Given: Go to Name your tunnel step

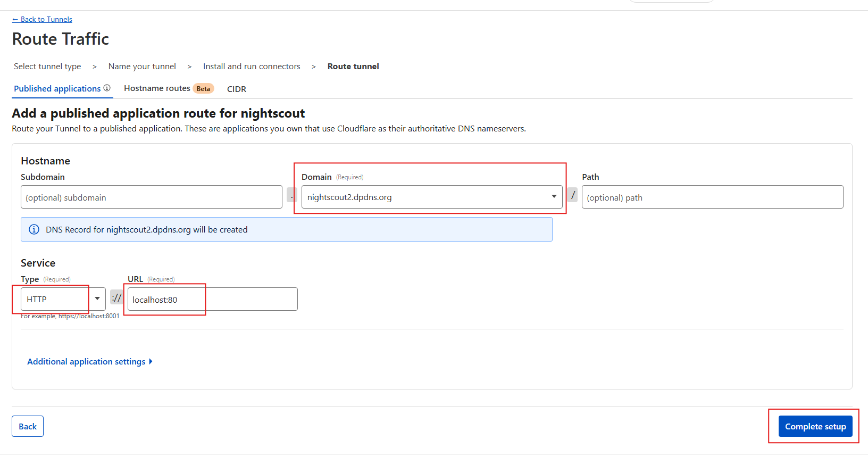Looking at the screenshot, I should click(x=142, y=67).
